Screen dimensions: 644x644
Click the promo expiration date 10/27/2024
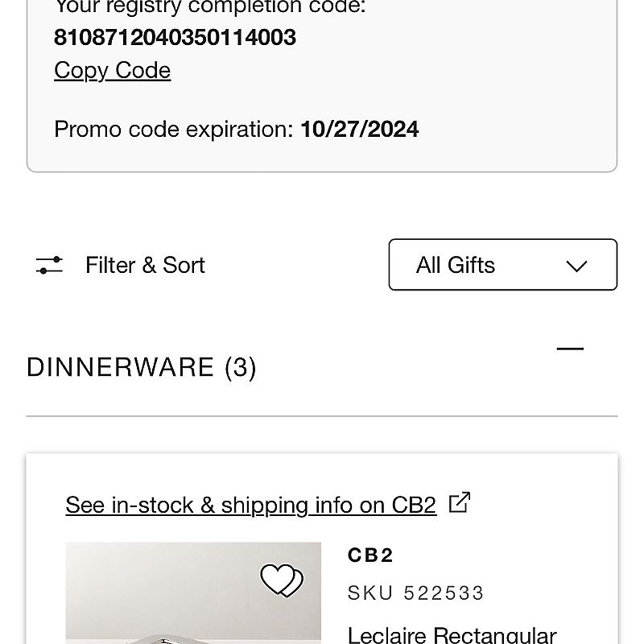tap(359, 130)
